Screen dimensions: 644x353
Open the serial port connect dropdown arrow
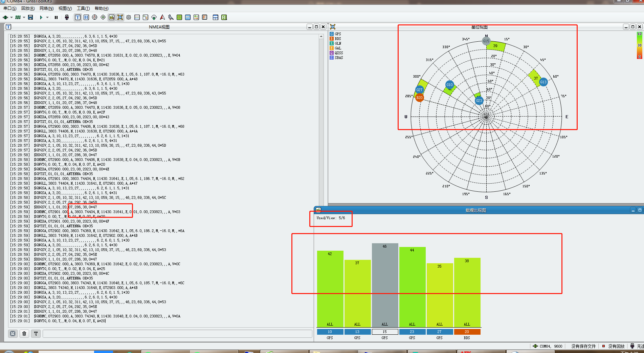pyautogui.click(x=12, y=17)
